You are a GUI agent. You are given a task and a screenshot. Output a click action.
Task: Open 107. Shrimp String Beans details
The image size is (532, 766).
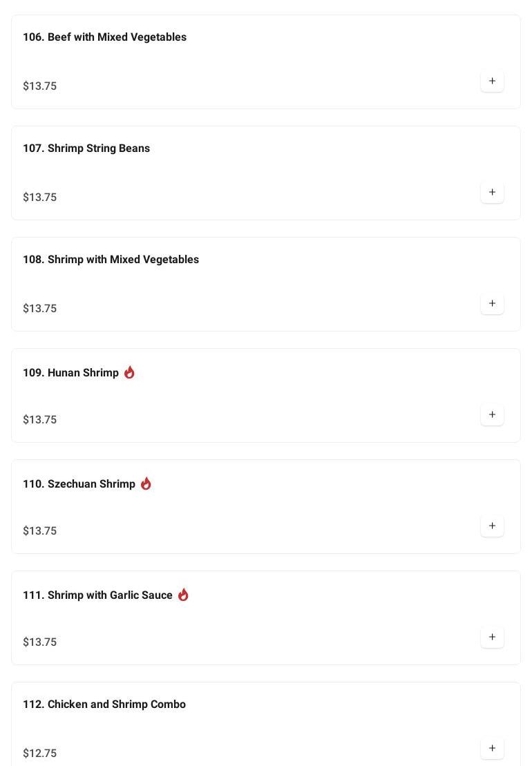click(x=86, y=149)
